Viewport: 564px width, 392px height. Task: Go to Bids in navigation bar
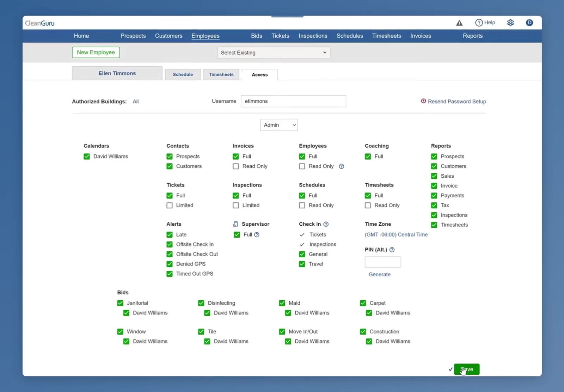tap(257, 36)
